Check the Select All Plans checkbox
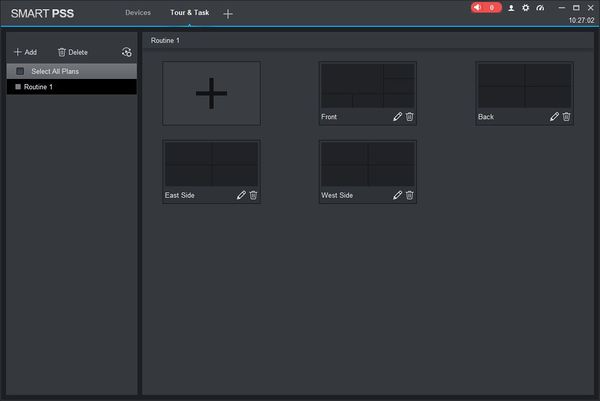The image size is (600, 401). (x=20, y=71)
